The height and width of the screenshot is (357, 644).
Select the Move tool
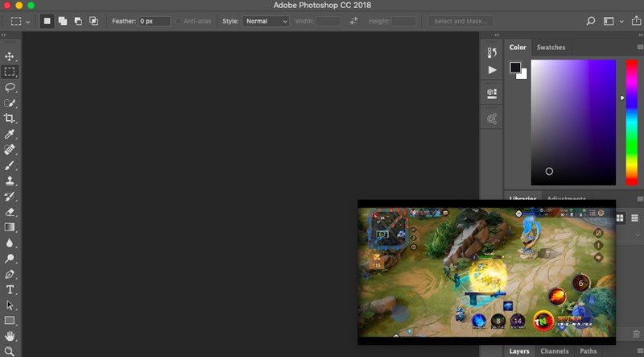[x=10, y=56]
